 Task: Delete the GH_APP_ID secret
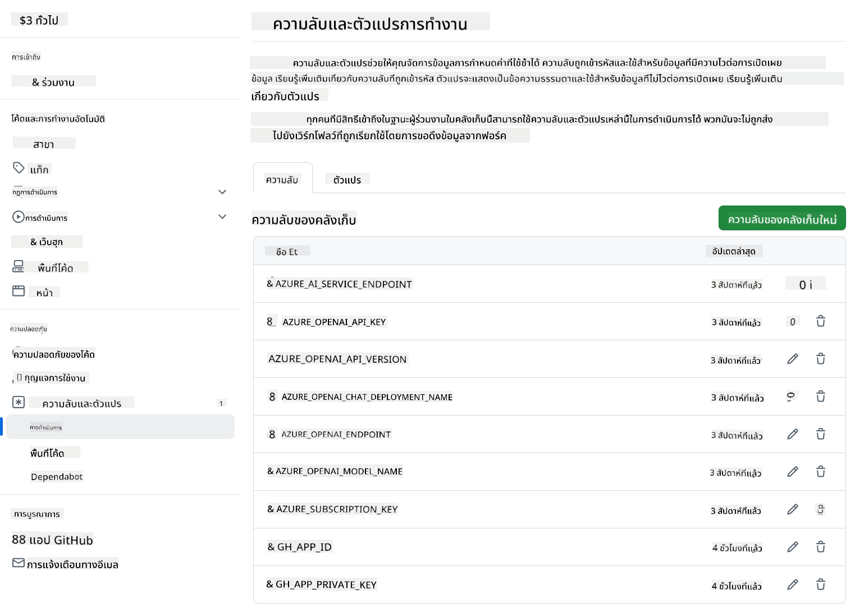click(x=821, y=547)
